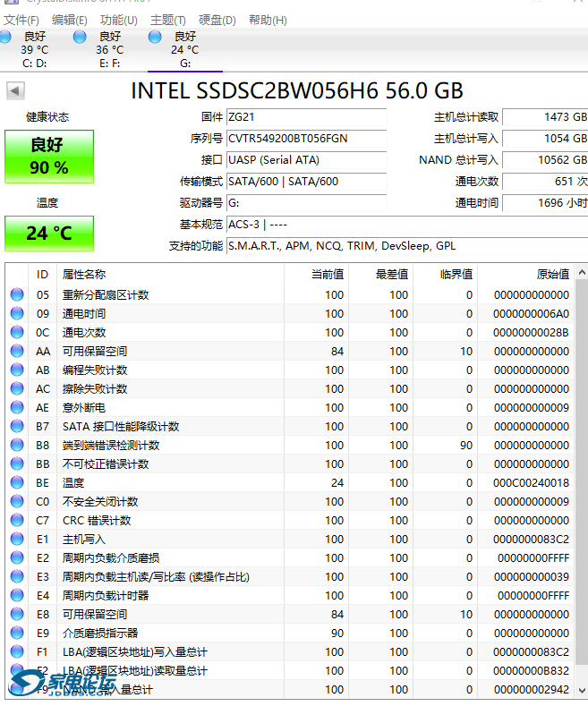Click the drive letter field G:
Viewport: 588px width, 706px height.
tap(307, 203)
